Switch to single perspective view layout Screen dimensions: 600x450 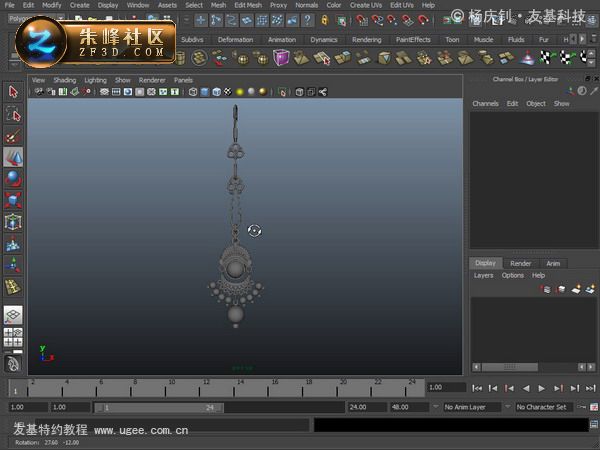pos(13,315)
